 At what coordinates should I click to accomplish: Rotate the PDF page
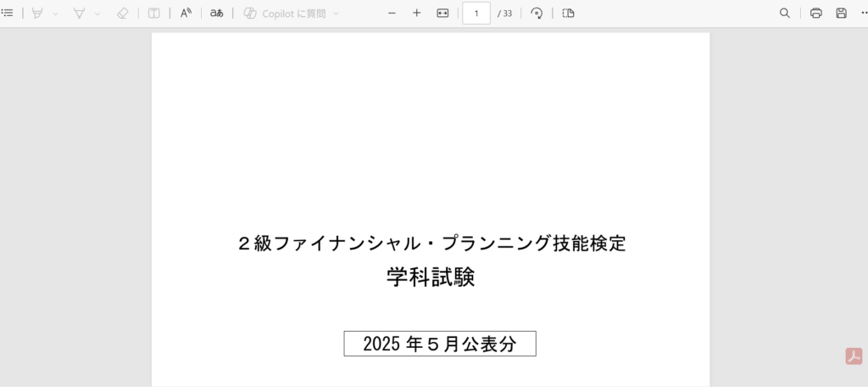537,14
